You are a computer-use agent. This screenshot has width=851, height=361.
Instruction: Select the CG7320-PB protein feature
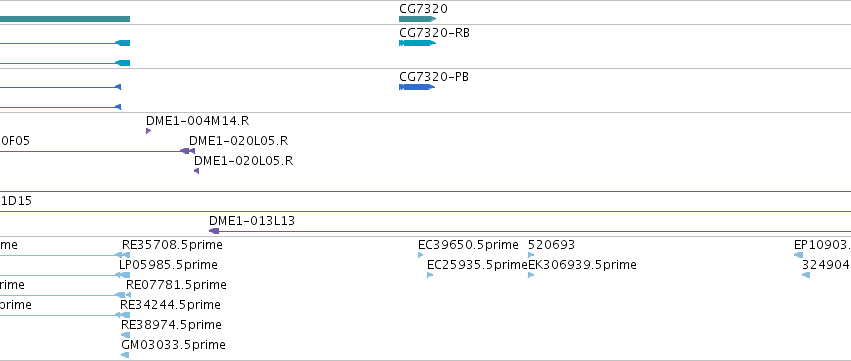point(417,87)
